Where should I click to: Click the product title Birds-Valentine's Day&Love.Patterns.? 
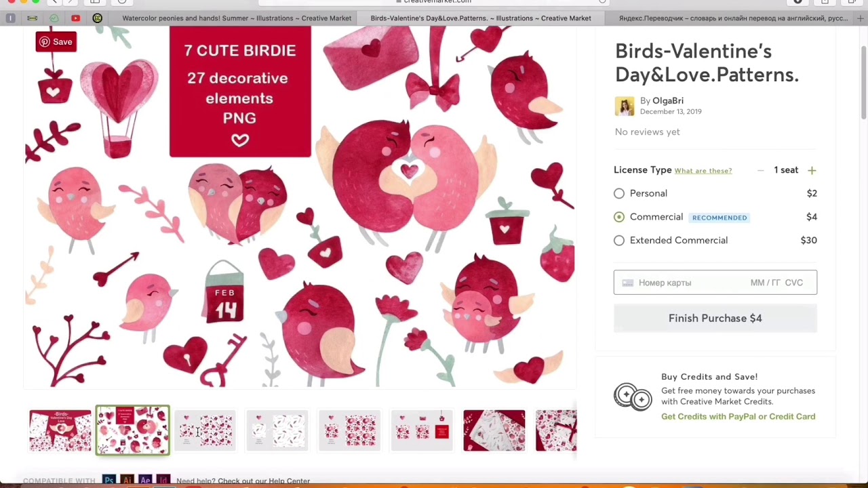coord(707,63)
